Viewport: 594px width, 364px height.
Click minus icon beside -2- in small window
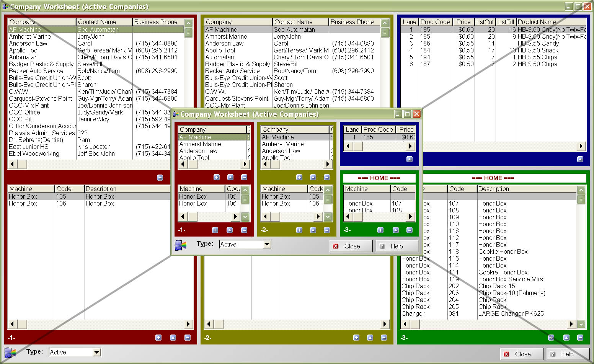tap(326, 230)
